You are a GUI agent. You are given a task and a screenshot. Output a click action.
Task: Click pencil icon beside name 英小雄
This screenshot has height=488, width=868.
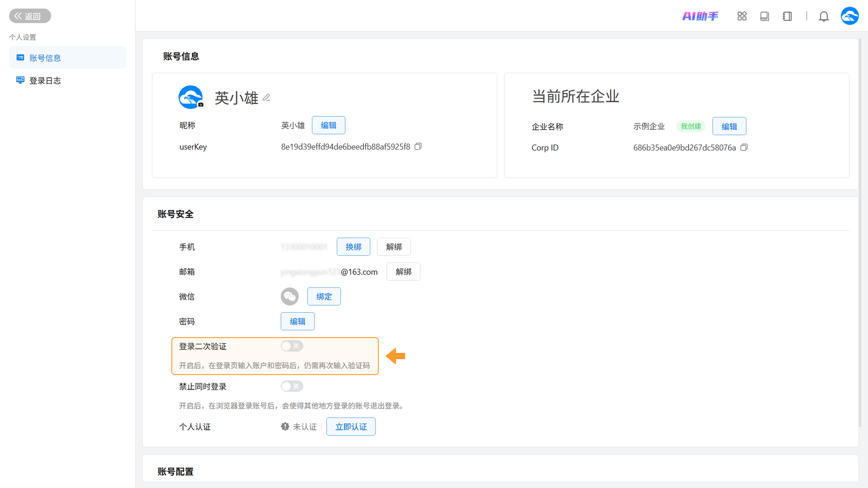pyautogui.click(x=267, y=98)
